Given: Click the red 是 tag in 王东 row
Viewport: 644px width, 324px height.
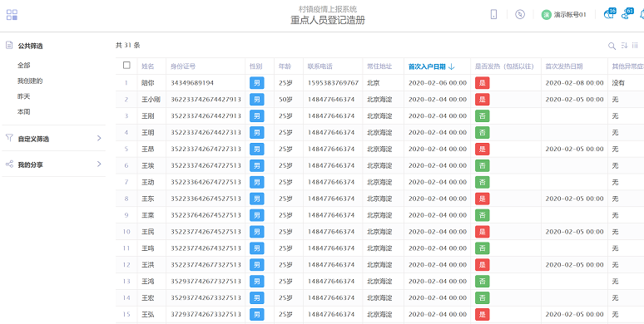Looking at the screenshot, I should click(483, 199).
